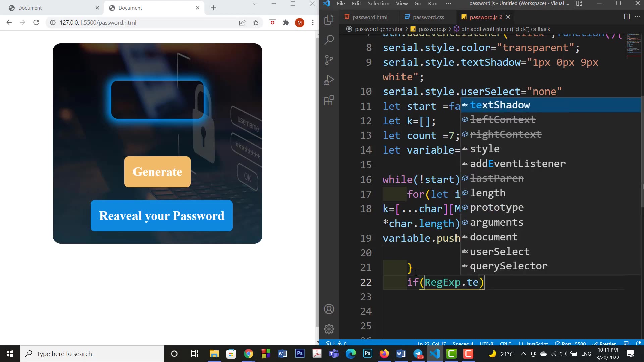Open the Search view in VS Code

[x=329, y=40]
